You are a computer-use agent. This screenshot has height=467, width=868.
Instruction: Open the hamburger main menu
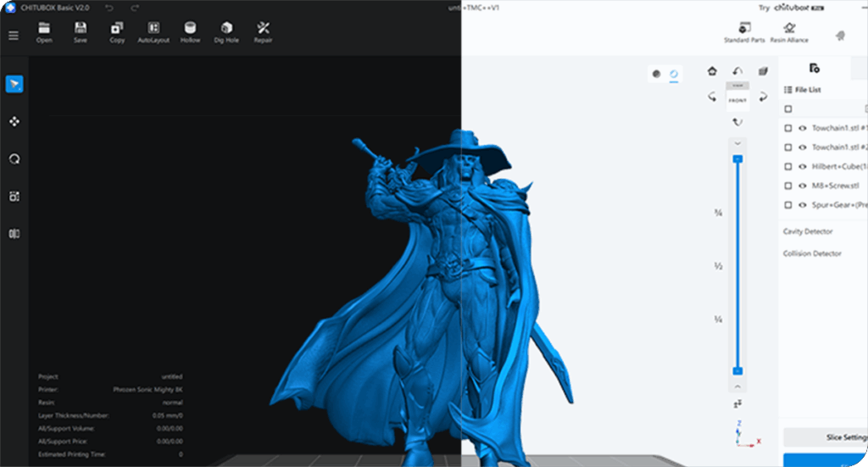(x=13, y=36)
